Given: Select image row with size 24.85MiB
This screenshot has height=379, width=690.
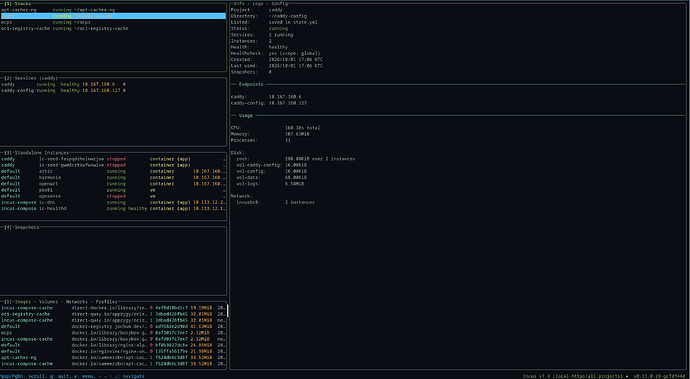Looking at the screenshot, I should (x=113, y=345).
